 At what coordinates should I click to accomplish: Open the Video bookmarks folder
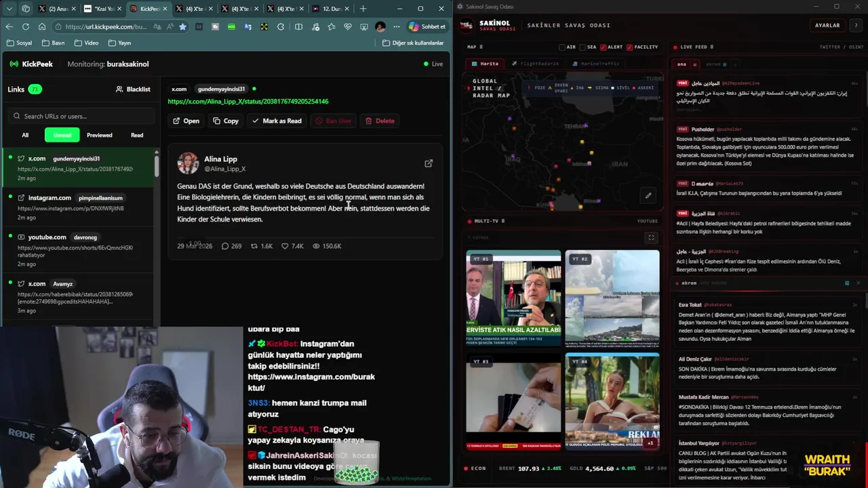pyautogui.click(x=86, y=43)
